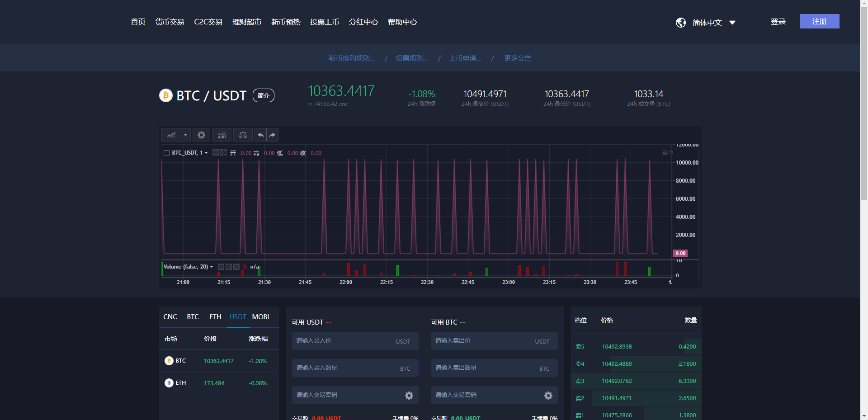The width and height of the screenshot is (868, 420).
Task: Click the indicators icon in chart toolbar
Action: tap(222, 135)
